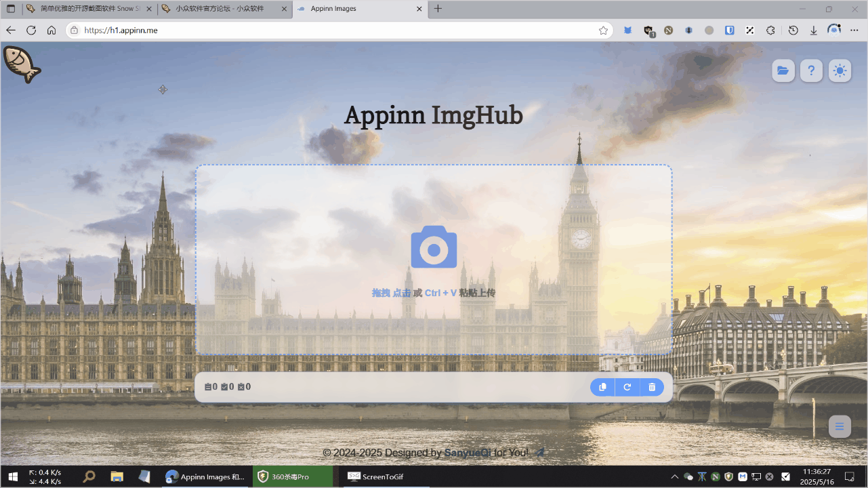Click the fish logo icon
This screenshot has height=488, width=868.
click(22, 64)
